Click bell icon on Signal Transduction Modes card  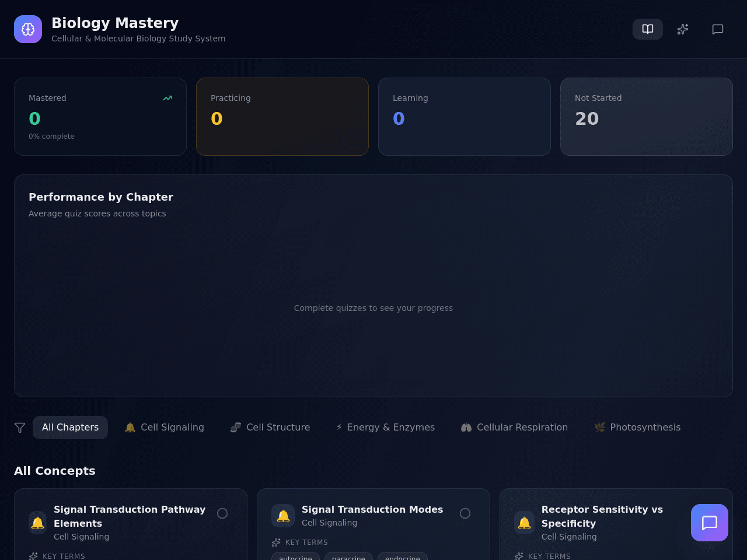(283, 516)
